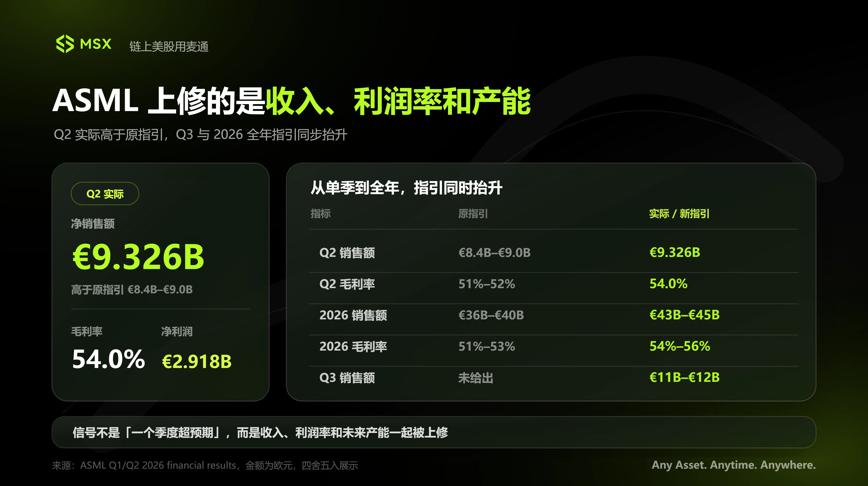Select the Q2 实际 pill badge
Image resolution: width=868 pixels, height=486 pixels.
(105, 194)
